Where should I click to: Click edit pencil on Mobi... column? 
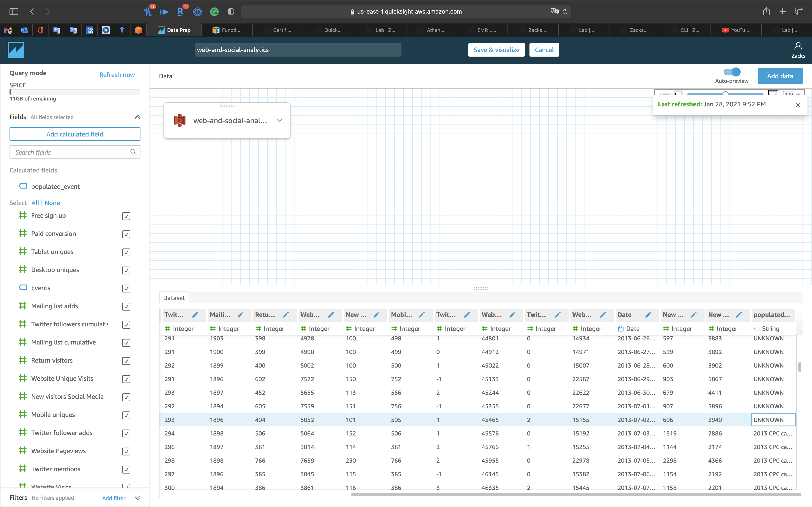point(421,315)
